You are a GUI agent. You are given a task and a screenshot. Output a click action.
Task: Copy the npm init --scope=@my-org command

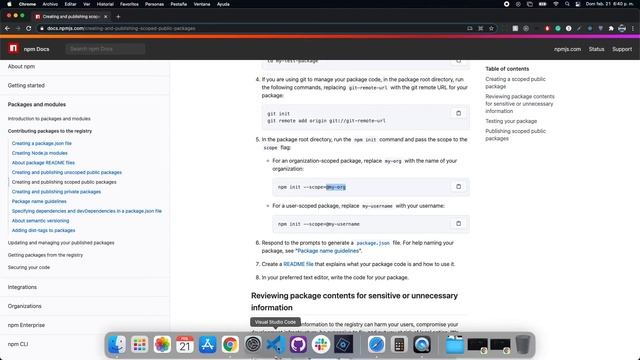pyautogui.click(x=458, y=187)
